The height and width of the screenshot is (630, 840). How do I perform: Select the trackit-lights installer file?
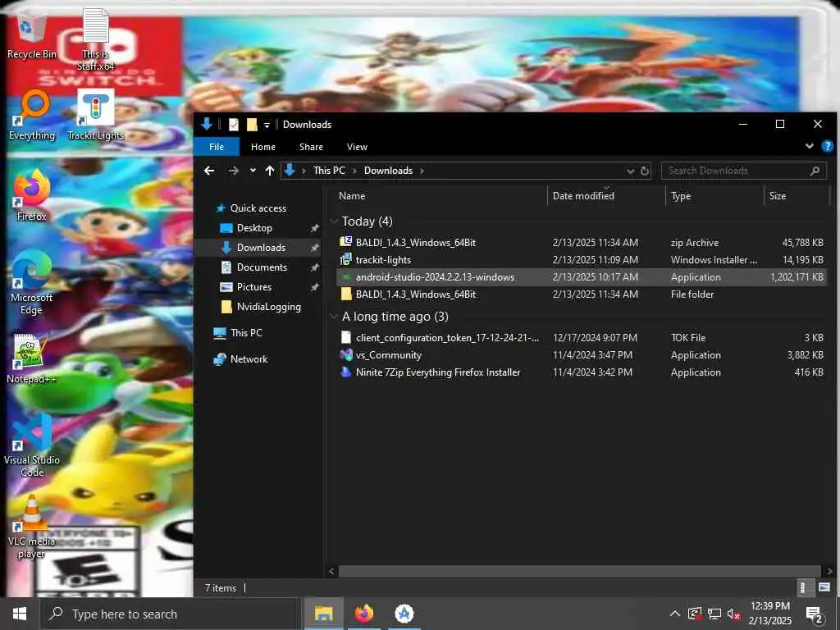(x=582, y=260)
